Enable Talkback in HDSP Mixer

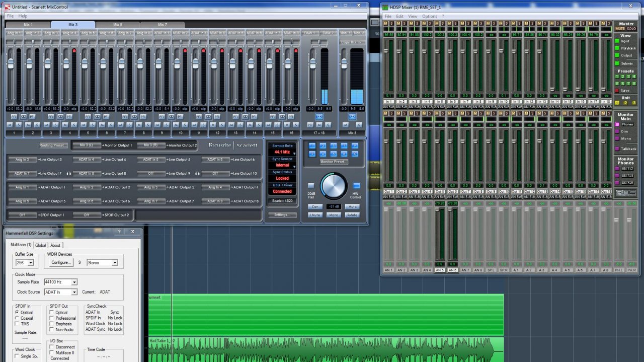(617, 149)
